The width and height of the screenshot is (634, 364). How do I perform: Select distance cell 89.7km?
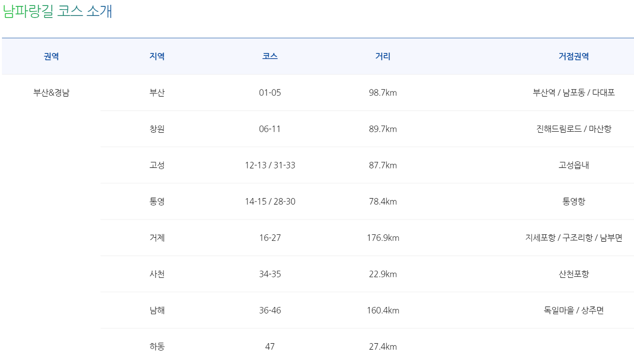pyautogui.click(x=383, y=129)
